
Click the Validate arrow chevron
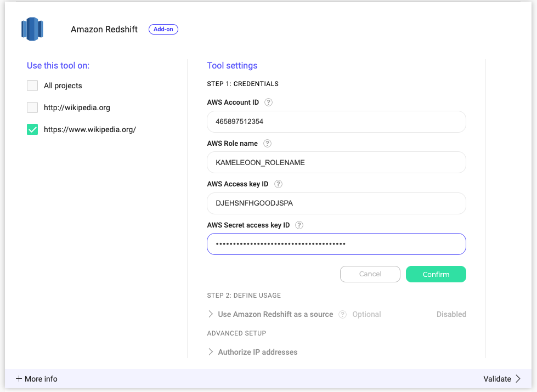[518, 379]
